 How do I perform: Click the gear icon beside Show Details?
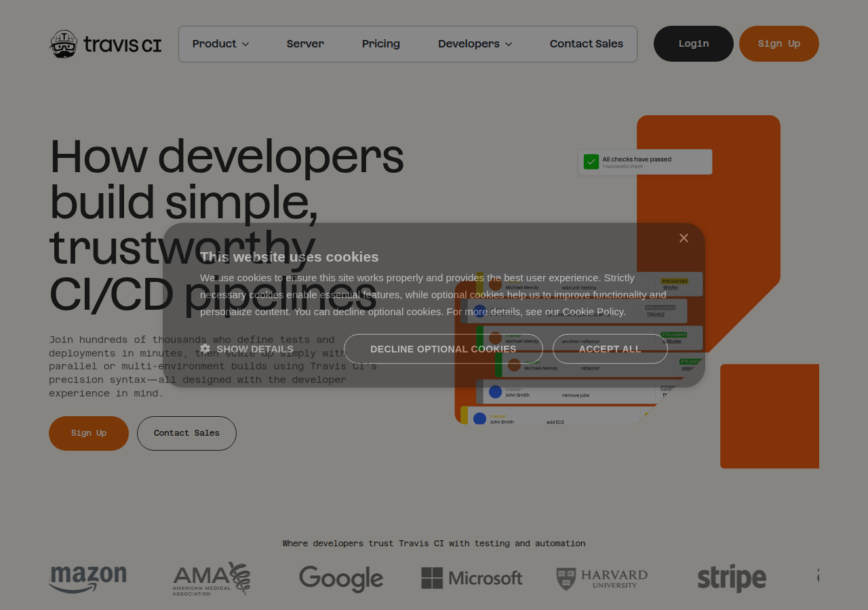pos(205,348)
